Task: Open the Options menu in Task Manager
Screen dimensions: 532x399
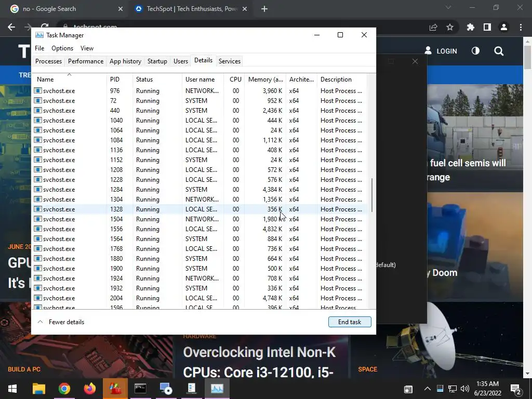Action: click(x=62, y=48)
